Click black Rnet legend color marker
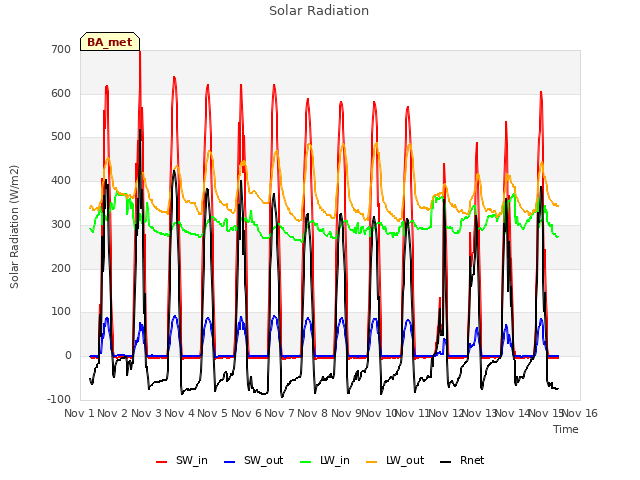Viewport: 640px width, 480px height. (x=446, y=462)
